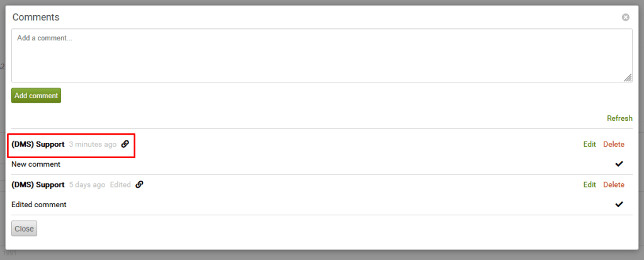The height and width of the screenshot is (260, 644).
Task: Close the Comments dialog with the X icon
Action: click(625, 18)
